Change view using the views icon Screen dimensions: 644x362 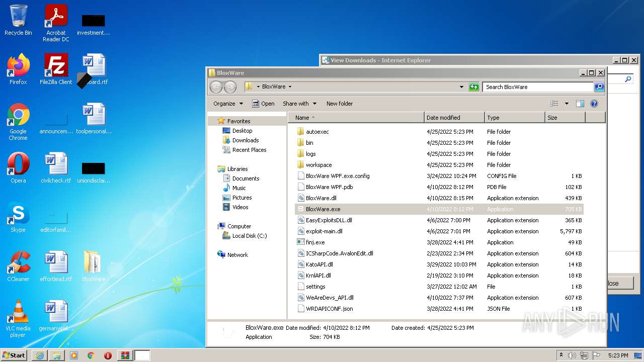click(554, 104)
